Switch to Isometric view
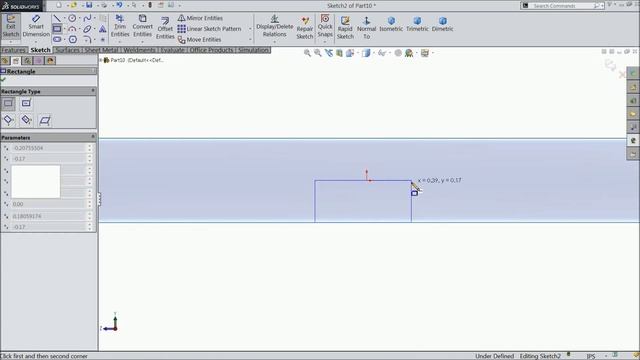The image size is (640, 360). click(x=391, y=24)
